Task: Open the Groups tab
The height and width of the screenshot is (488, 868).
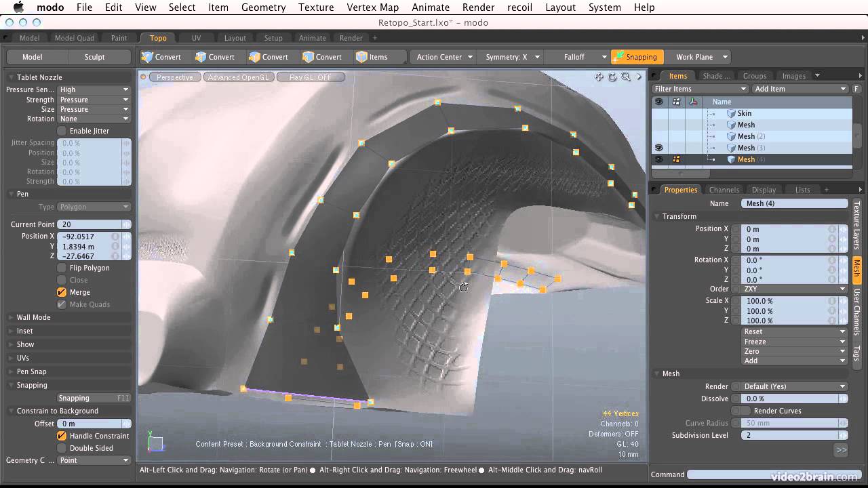Action: 754,76
